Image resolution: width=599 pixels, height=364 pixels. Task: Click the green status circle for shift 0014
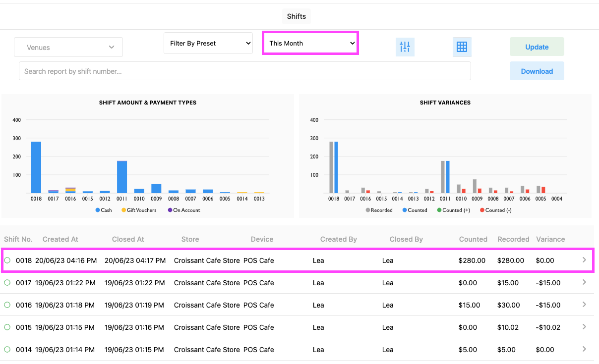click(x=7, y=350)
